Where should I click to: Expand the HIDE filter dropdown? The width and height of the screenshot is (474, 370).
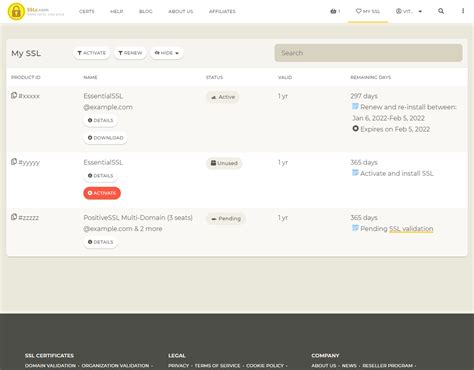tap(167, 53)
